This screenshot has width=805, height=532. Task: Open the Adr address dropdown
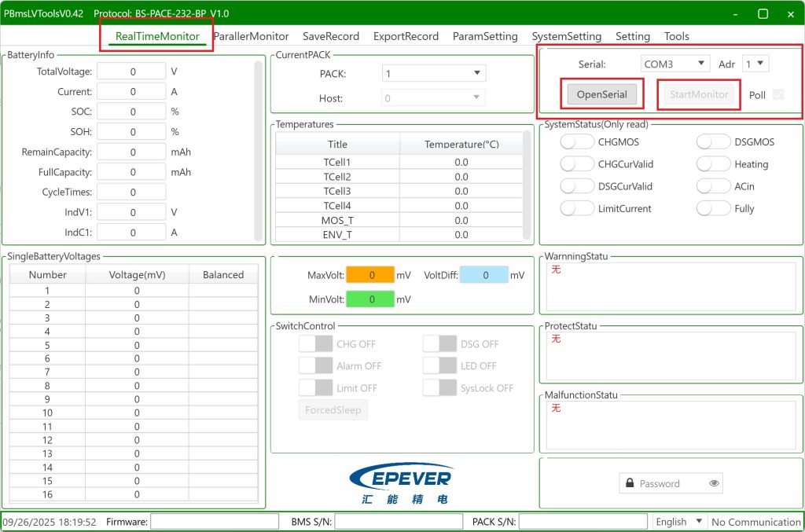point(755,64)
